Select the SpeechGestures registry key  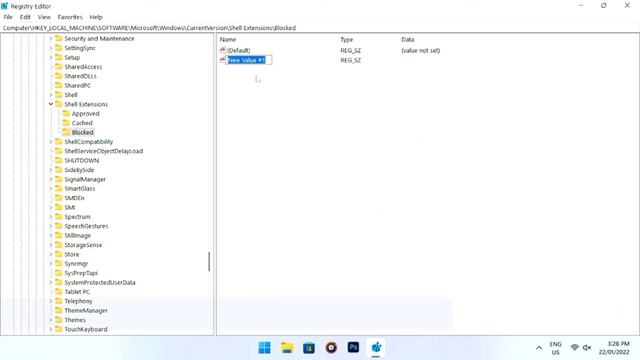click(x=87, y=226)
